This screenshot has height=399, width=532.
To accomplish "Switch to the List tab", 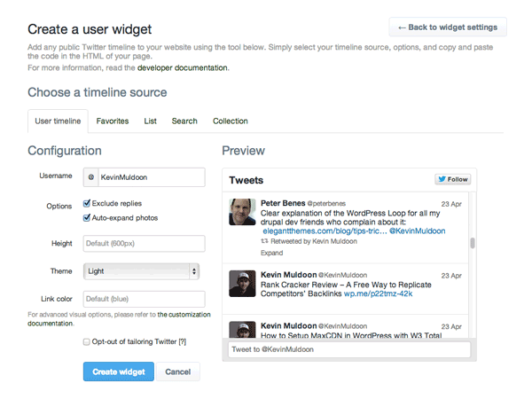I will tap(151, 121).
